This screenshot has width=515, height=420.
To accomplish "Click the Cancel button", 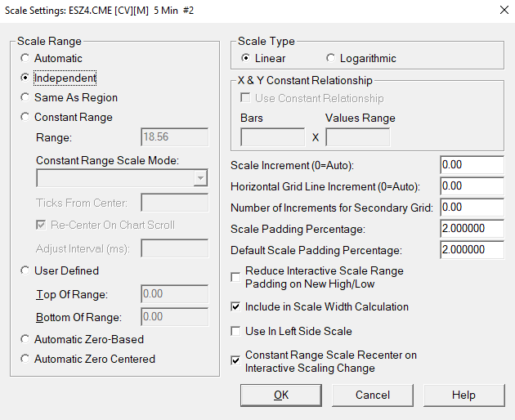I will [x=373, y=395].
